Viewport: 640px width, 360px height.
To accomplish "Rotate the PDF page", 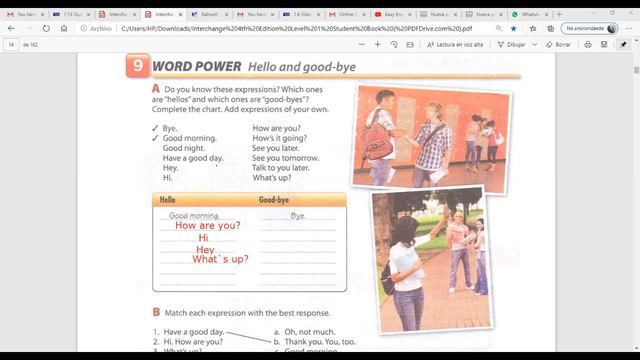I will (x=394, y=44).
